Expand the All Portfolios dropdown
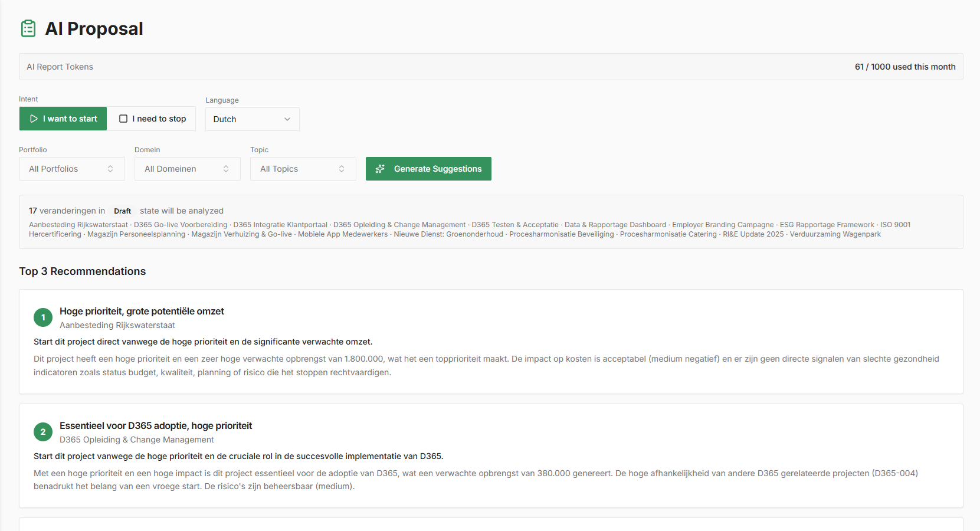 [71, 169]
